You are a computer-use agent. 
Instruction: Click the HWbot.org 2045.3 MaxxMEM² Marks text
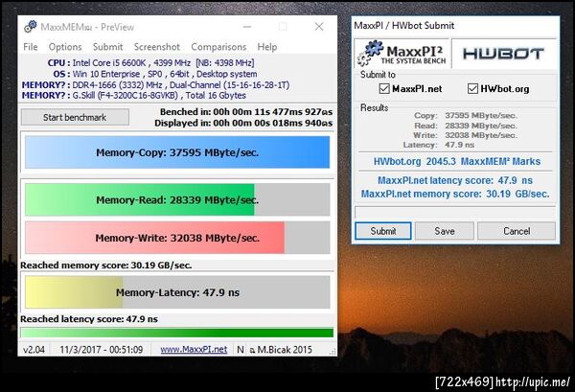tap(457, 161)
